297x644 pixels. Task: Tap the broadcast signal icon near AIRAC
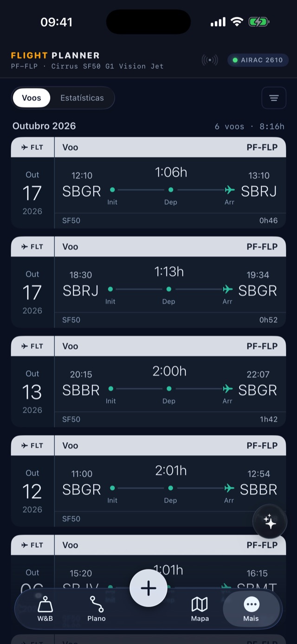(210, 60)
